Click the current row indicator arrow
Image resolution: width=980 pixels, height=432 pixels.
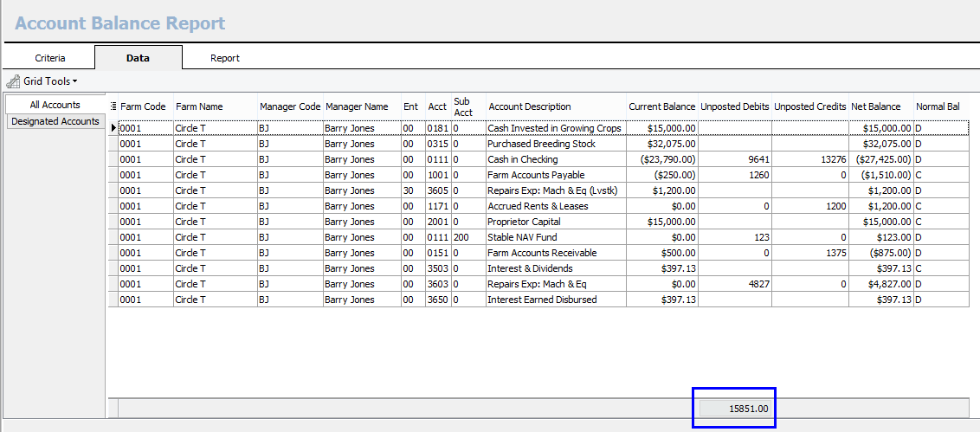113,128
